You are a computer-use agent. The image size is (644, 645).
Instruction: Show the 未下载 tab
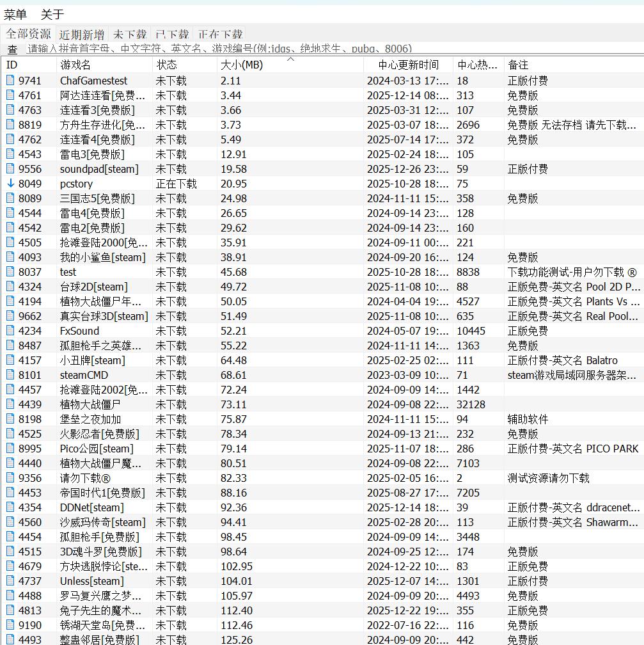pyautogui.click(x=130, y=35)
